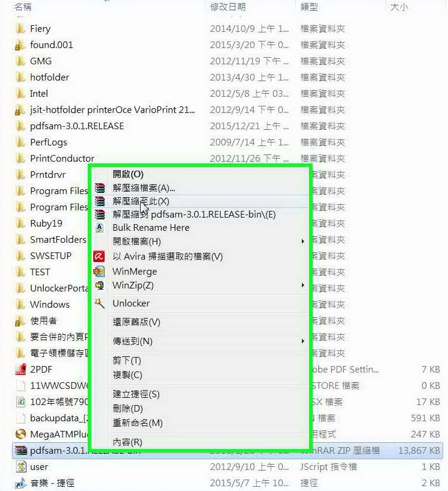Click the Unlocker wand icon
The height and width of the screenshot is (491, 448).
(100, 303)
